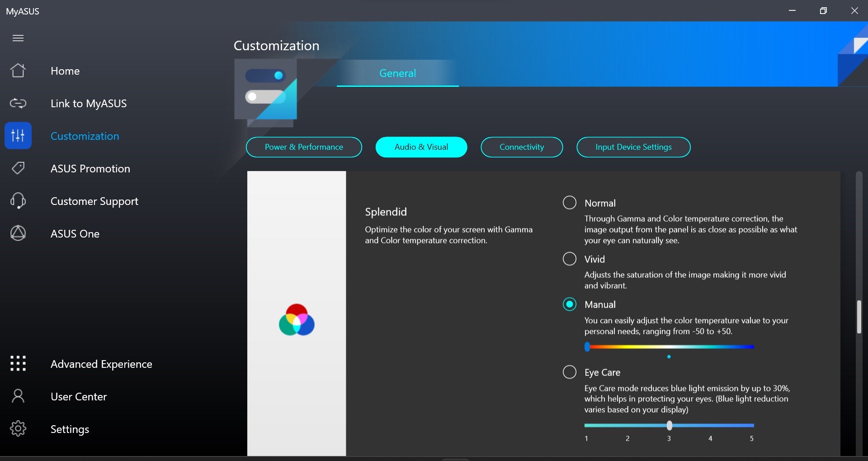Select the Eye Care Splendid mode

(x=570, y=372)
